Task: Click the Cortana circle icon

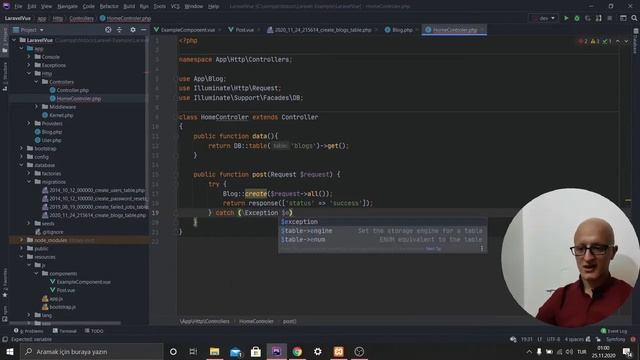Action: tap(173, 351)
